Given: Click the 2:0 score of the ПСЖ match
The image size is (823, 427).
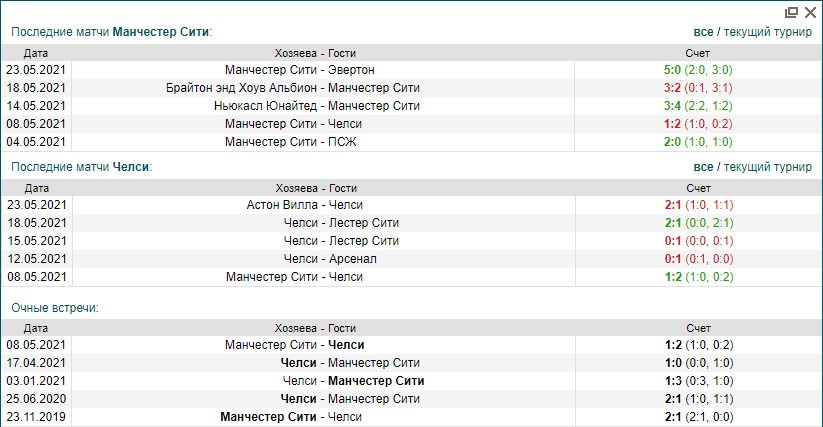Looking at the screenshot, I should (673, 142).
